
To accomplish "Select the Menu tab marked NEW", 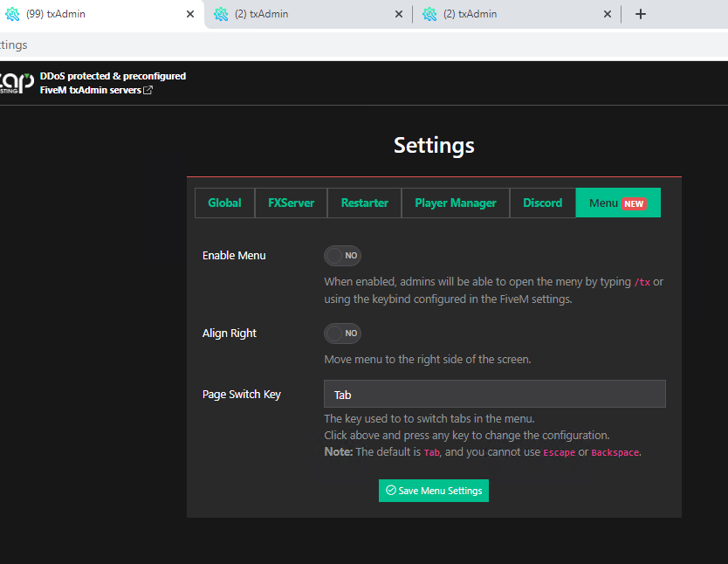I will click(617, 203).
